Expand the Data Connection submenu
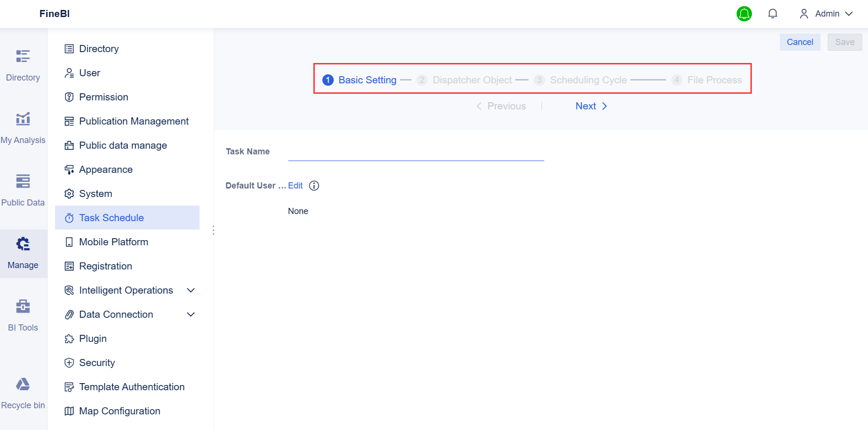This screenshot has height=430, width=868. [x=191, y=314]
